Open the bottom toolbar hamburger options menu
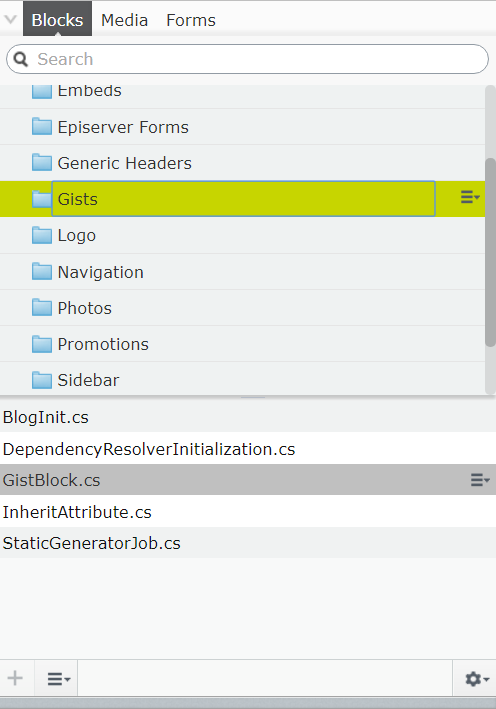Image resolution: width=496 pixels, height=709 pixels. tap(59, 679)
